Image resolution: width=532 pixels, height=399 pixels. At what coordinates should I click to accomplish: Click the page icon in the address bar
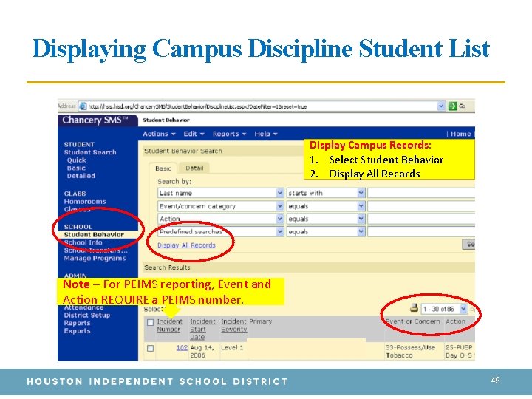[x=83, y=106]
